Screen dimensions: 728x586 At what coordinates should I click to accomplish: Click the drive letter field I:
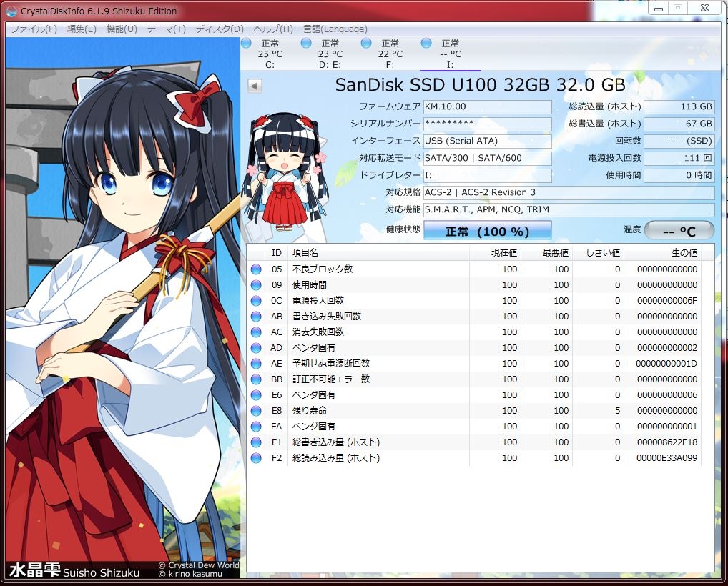[x=488, y=175]
